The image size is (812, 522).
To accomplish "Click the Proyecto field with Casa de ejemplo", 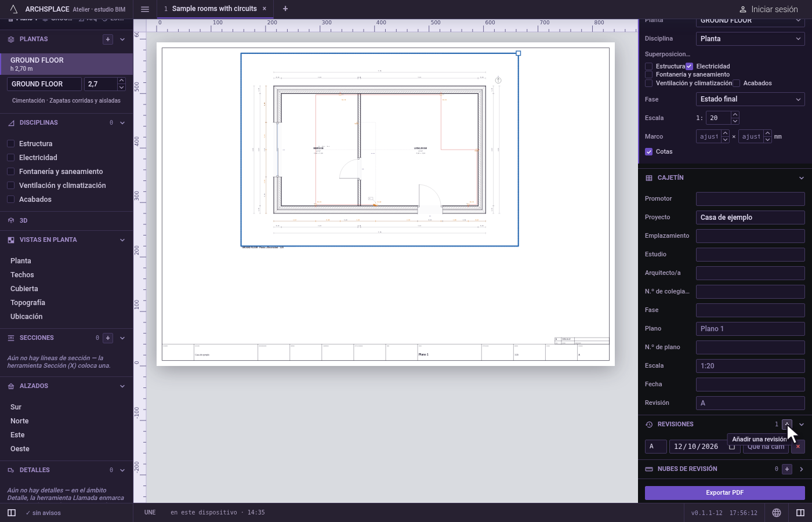I will (751, 217).
